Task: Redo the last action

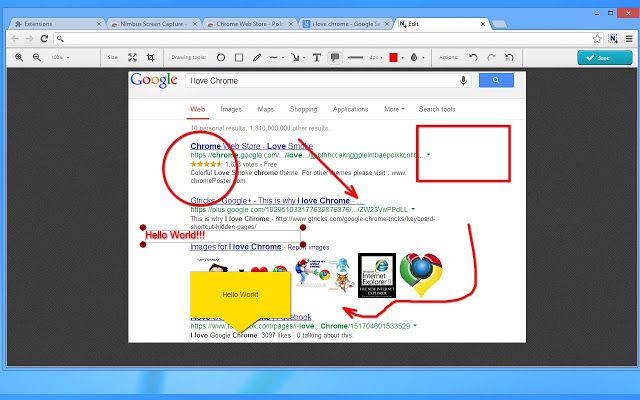Action: tap(491, 58)
